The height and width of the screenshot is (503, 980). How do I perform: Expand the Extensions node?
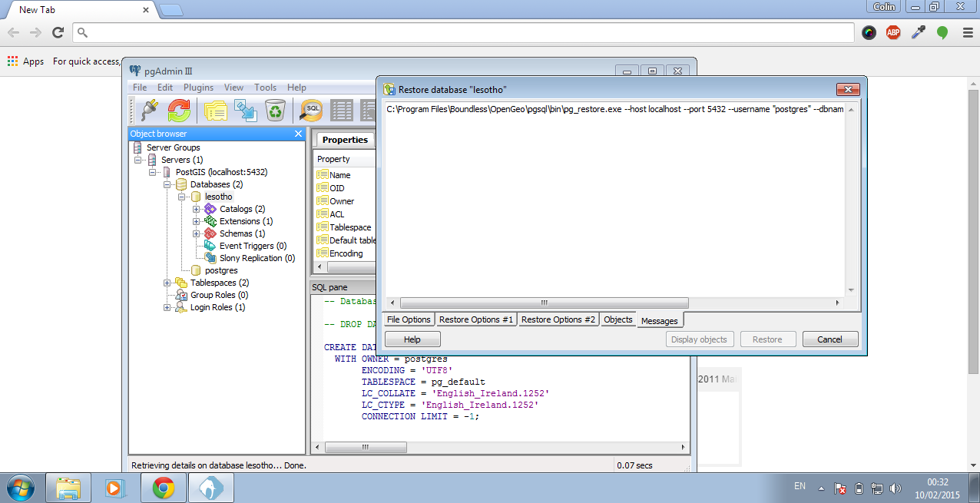click(x=197, y=221)
